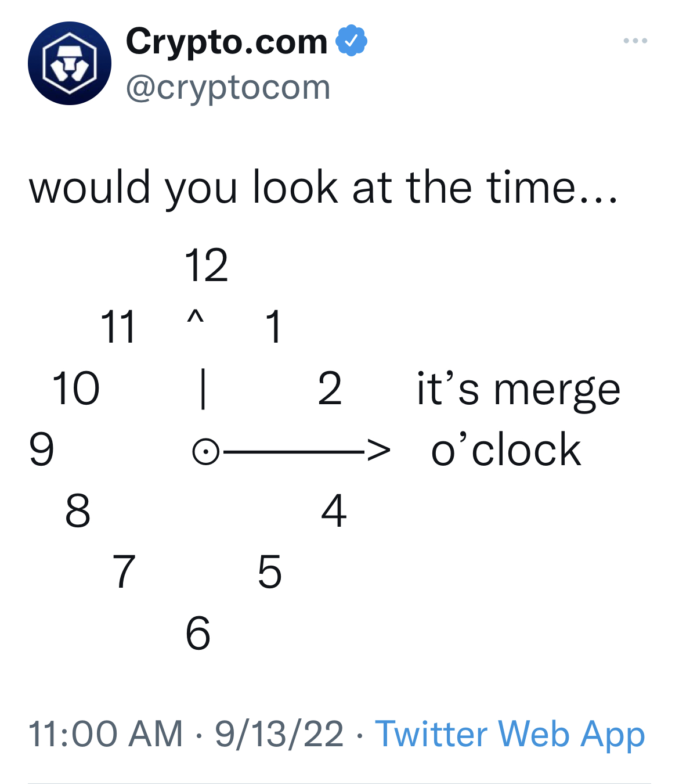Click the right-pointing arrow head of the clock hand
Screen dimensions: 679x784
coord(379,450)
